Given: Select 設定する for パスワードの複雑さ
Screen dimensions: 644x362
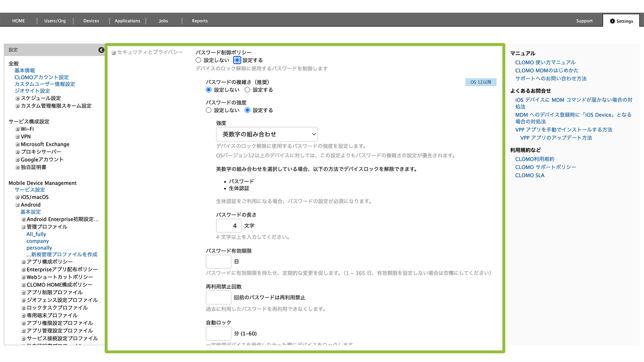Looking at the screenshot, I should pos(247,90).
